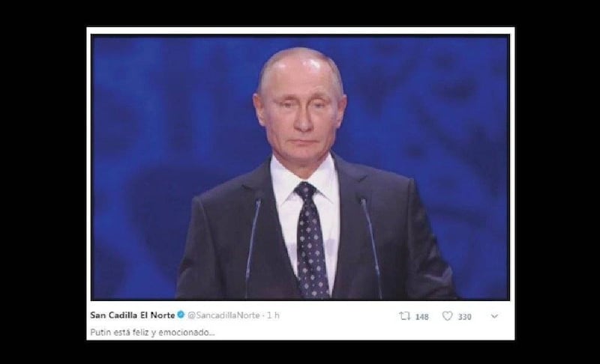Click the blue verified badge

tap(181, 315)
